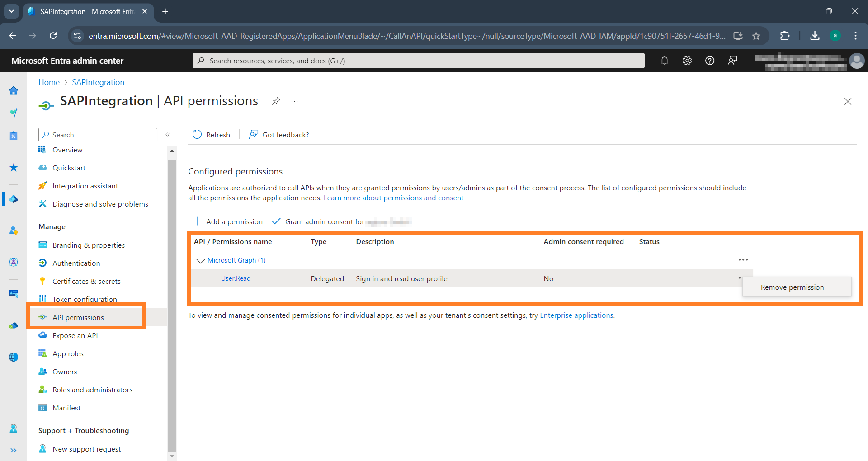868x461 pixels.
Task: Click the account avatar in top bar
Action: coord(857,61)
